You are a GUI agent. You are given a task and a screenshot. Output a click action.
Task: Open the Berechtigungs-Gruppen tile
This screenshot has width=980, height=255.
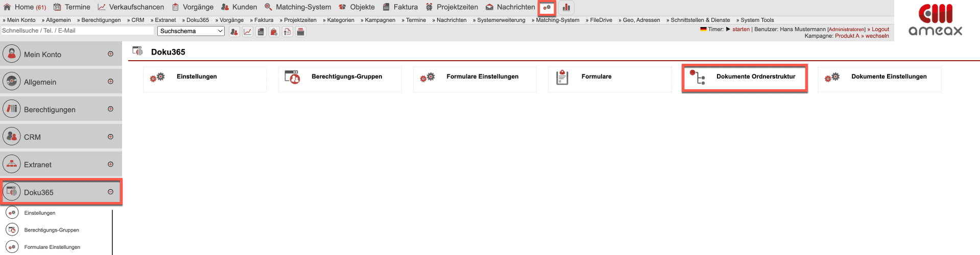[x=340, y=78]
